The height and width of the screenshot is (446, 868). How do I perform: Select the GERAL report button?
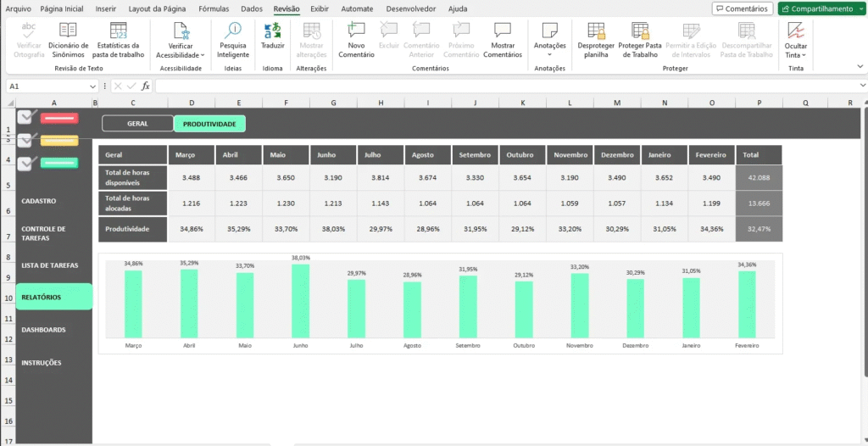(x=137, y=124)
